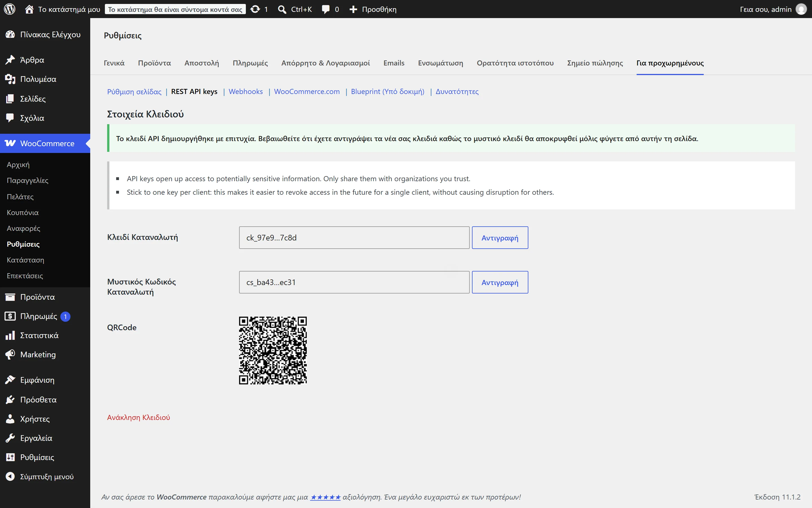812x508 pixels.
Task: Click the WooCommerce logo icon
Action: pyautogui.click(x=10, y=143)
